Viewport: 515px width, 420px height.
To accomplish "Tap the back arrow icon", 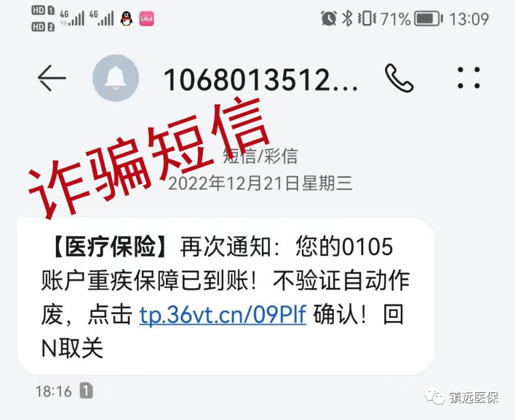I will [52, 78].
